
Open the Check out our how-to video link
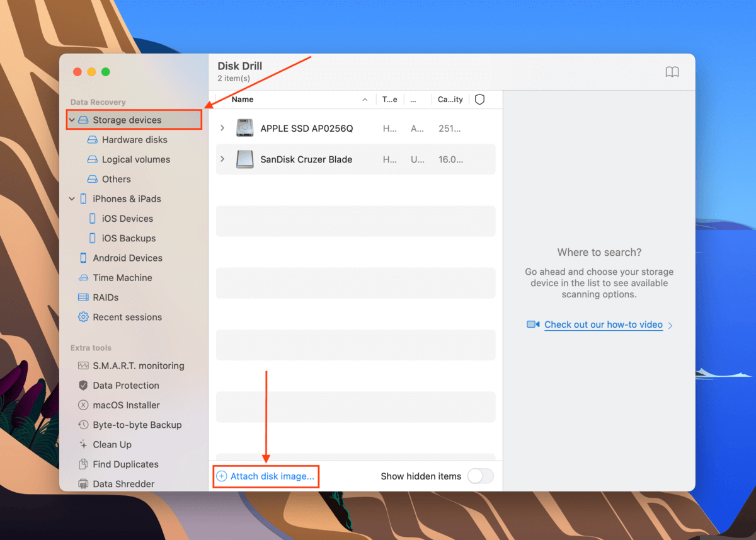tap(604, 325)
